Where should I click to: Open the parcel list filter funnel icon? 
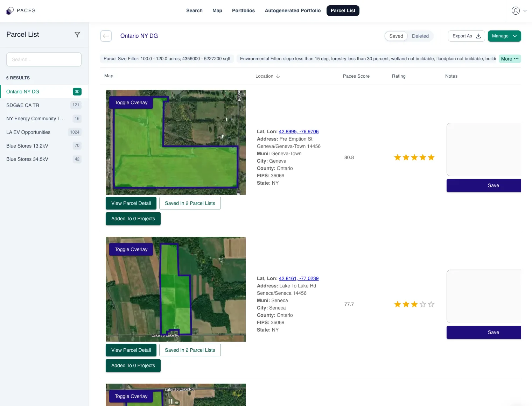pos(77,35)
